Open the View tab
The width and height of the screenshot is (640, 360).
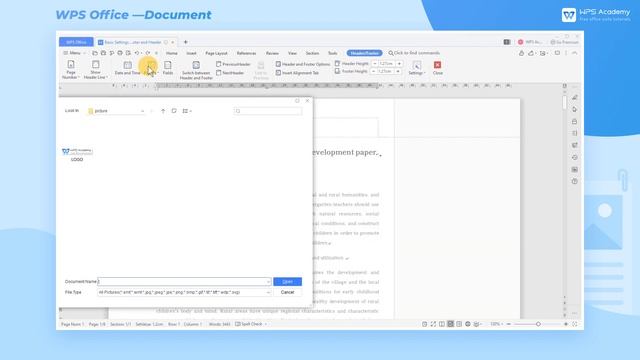[292, 53]
